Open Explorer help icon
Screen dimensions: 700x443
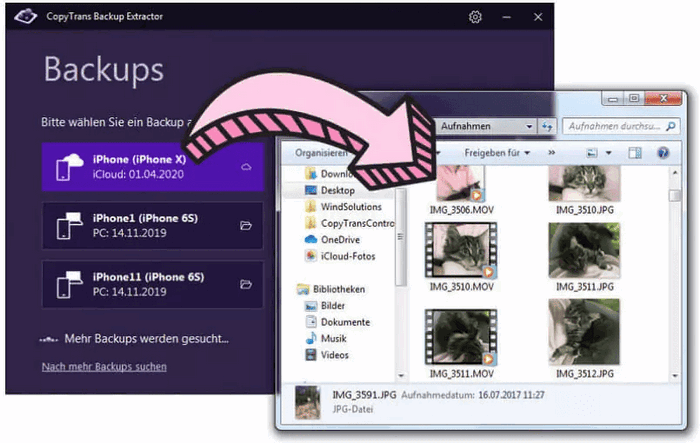(x=663, y=153)
